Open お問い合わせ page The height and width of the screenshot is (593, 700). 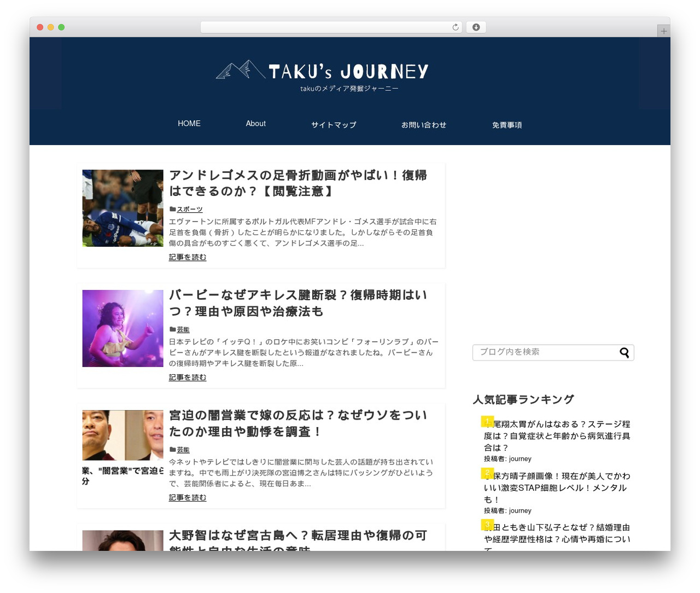(x=424, y=125)
